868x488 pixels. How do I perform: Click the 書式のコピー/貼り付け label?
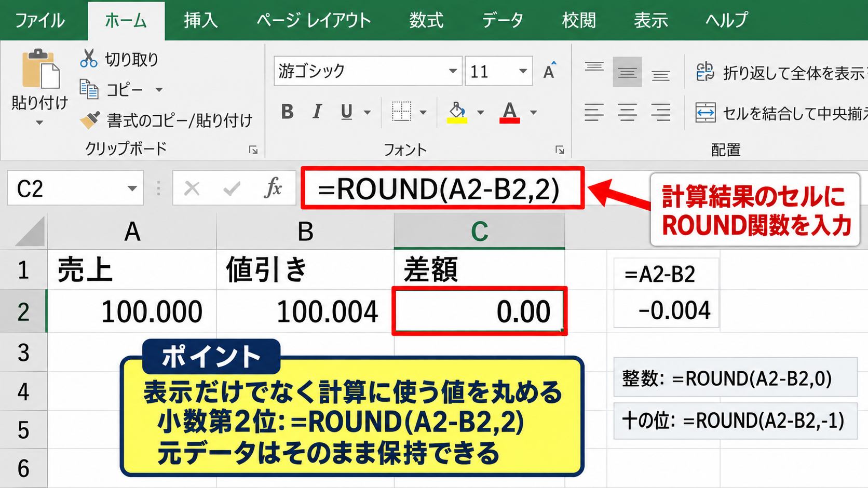click(x=180, y=120)
